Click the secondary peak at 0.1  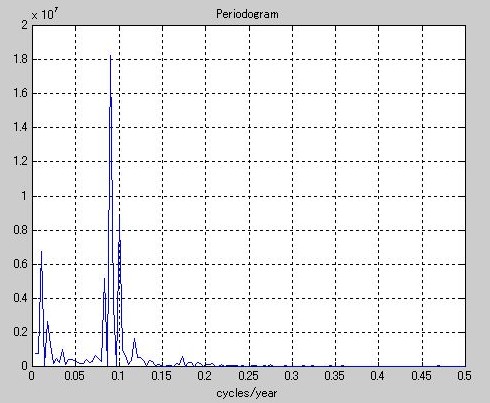click(119, 215)
